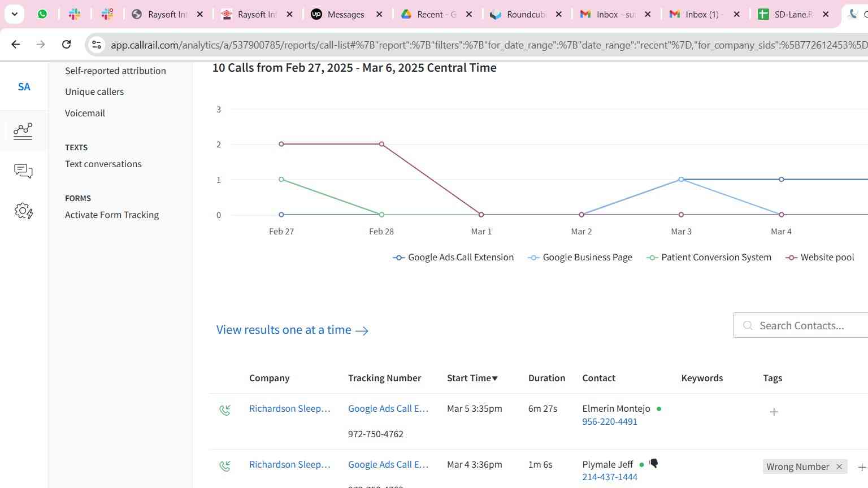Click the Search Contacts field
This screenshot has height=488, width=868.
tap(801, 325)
